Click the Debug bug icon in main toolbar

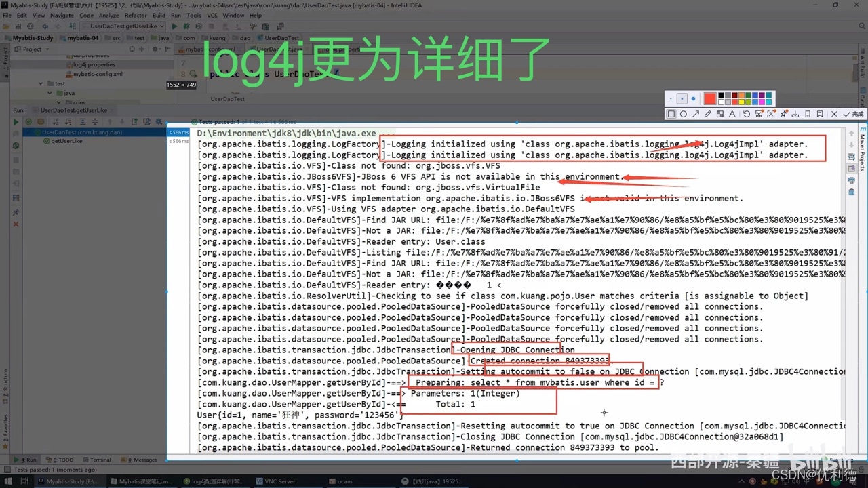[186, 26]
